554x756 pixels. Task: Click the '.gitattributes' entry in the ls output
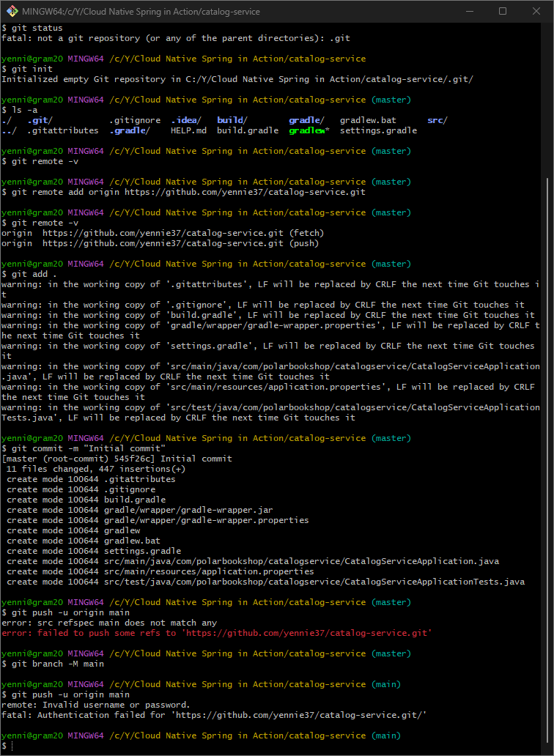point(63,130)
